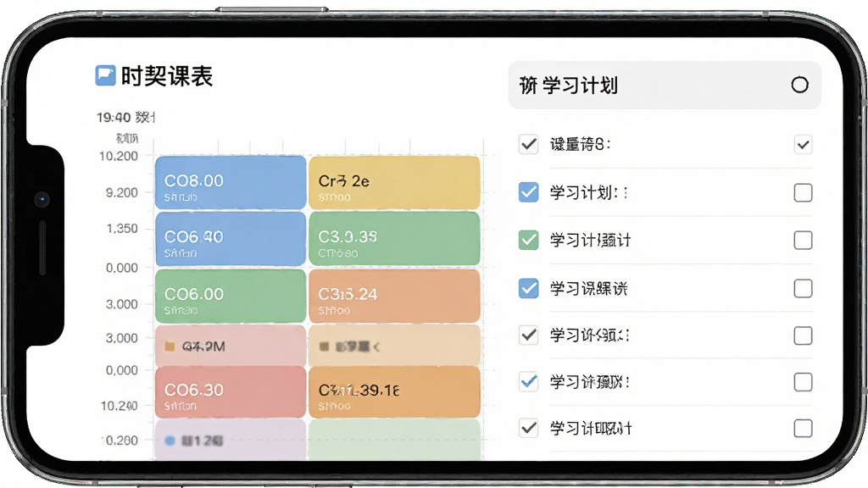
Task: Select the green CO6.00 course block
Action: tap(231, 296)
